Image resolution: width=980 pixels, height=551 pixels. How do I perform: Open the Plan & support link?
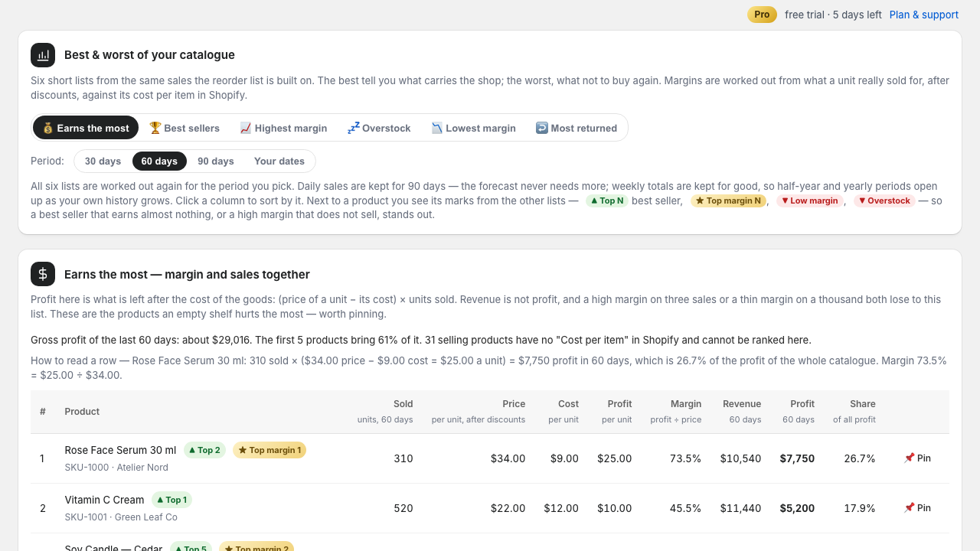coord(924,15)
